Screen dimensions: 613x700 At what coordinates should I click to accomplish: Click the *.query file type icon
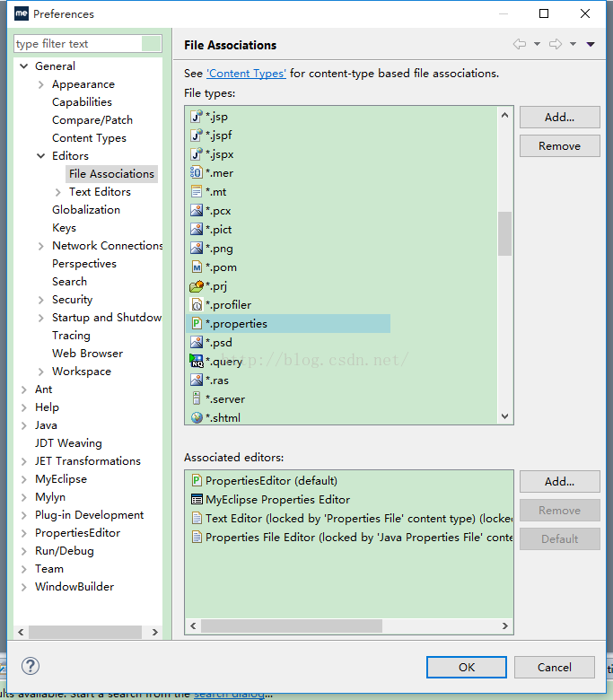(197, 361)
